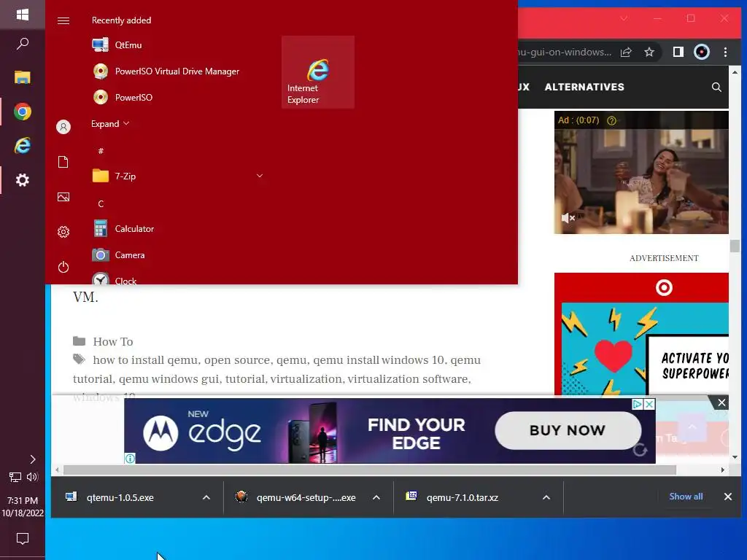Launch the Camera app
747x560 pixels.
click(177, 254)
